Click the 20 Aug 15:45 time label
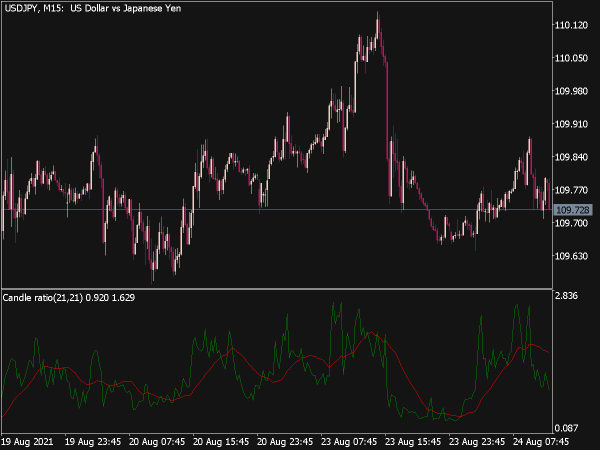Image resolution: width=600 pixels, height=450 pixels. 221,441
